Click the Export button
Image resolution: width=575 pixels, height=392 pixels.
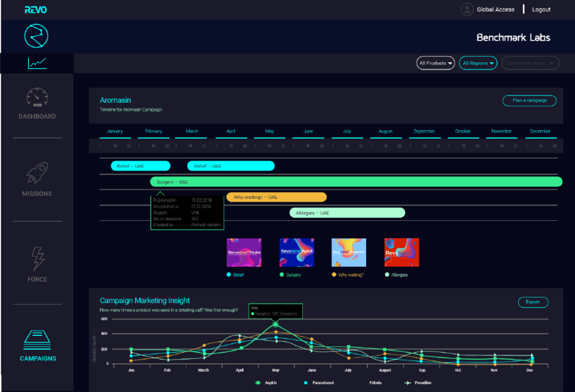tap(533, 302)
